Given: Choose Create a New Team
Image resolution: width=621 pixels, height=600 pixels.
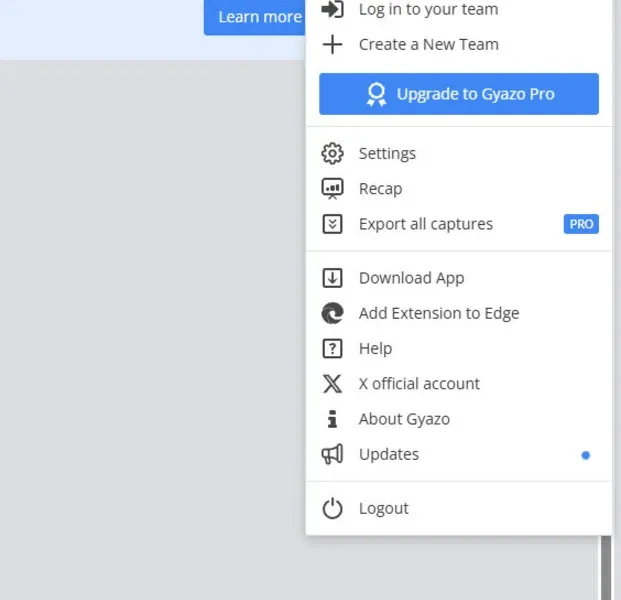Looking at the screenshot, I should pos(459,44).
